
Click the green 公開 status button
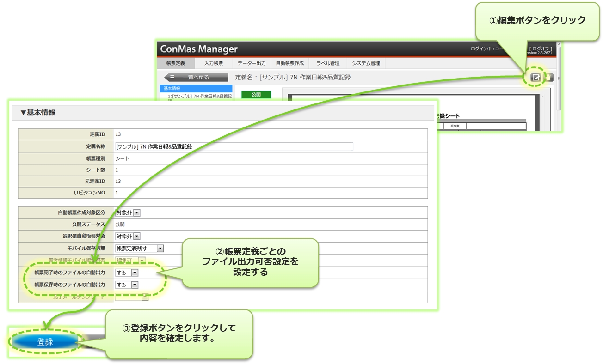[256, 94]
